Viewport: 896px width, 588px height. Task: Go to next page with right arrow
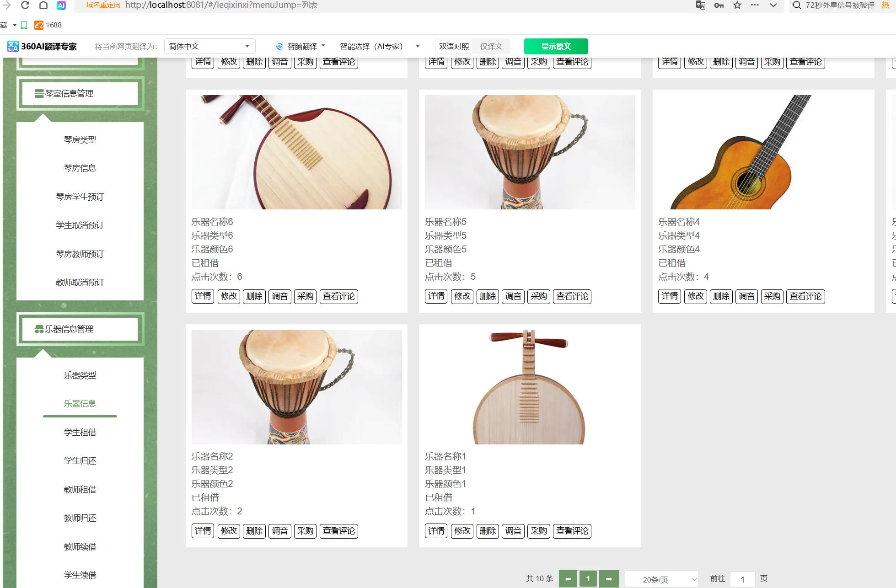pyautogui.click(x=609, y=579)
